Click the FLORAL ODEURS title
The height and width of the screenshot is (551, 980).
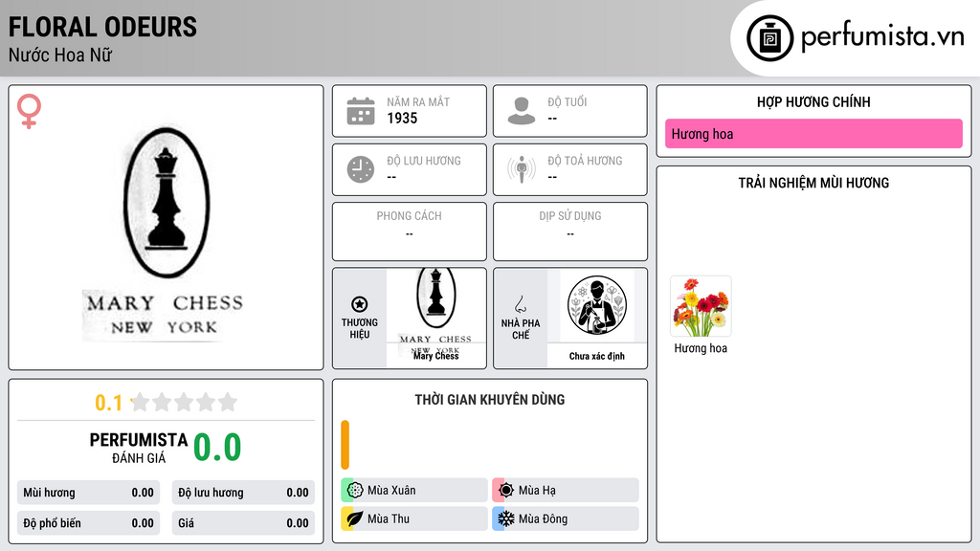point(102,27)
